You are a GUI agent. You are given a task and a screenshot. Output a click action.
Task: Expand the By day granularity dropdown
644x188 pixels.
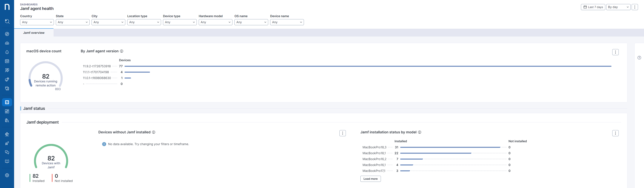618,7
